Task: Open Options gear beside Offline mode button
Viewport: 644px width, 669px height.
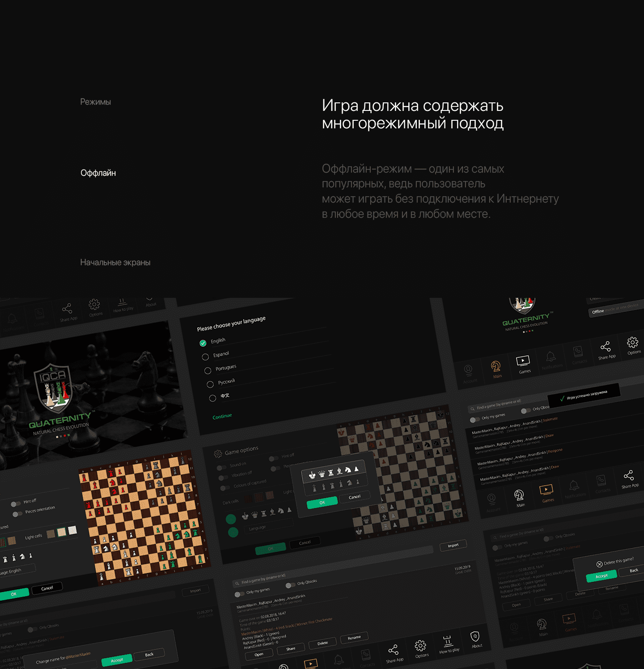Action: pyautogui.click(x=632, y=343)
